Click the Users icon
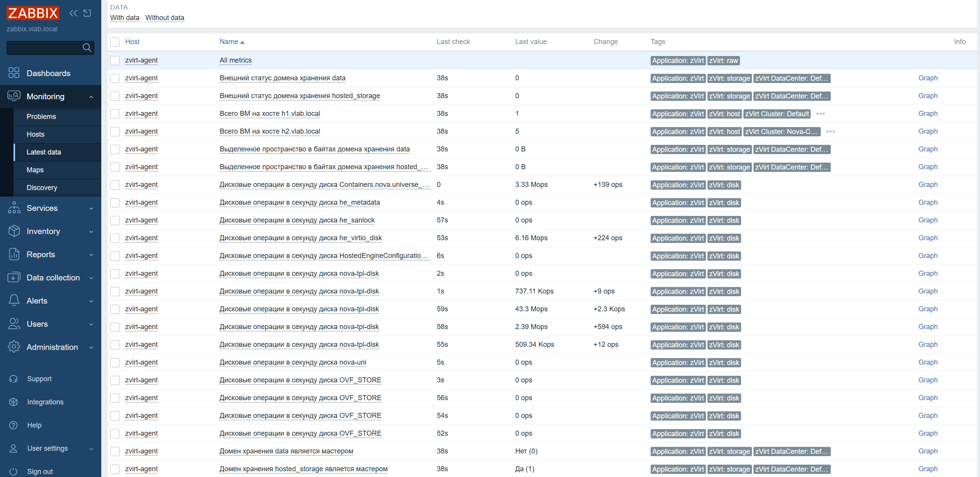The width and height of the screenshot is (980, 477). pos(14,324)
